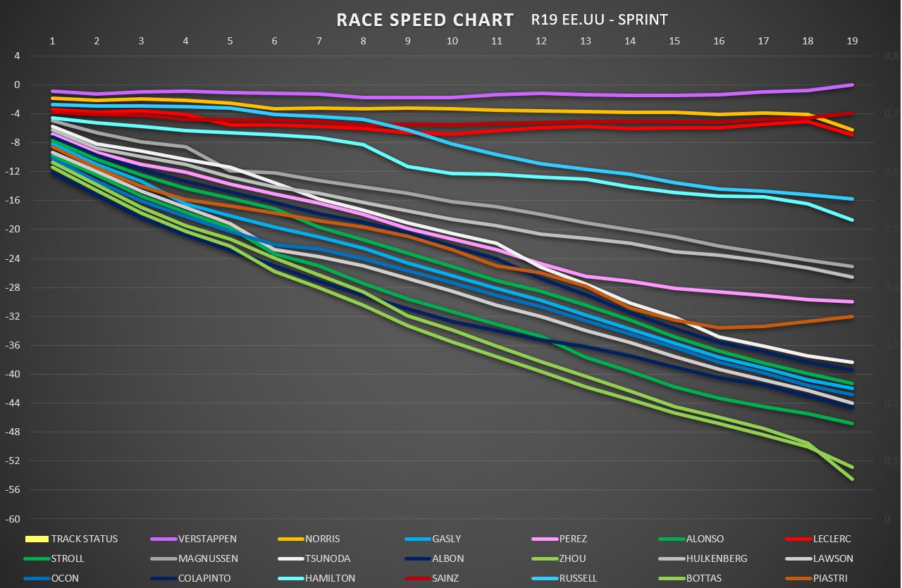Image resolution: width=902 pixels, height=588 pixels.
Task: Click the purple VERSTAPPEN color swatch
Action: click(163, 539)
